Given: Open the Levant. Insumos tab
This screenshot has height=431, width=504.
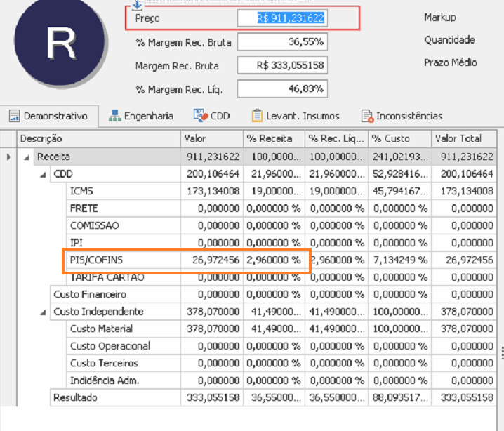Looking at the screenshot, I should pyautogui.click(x=296, y=116).
